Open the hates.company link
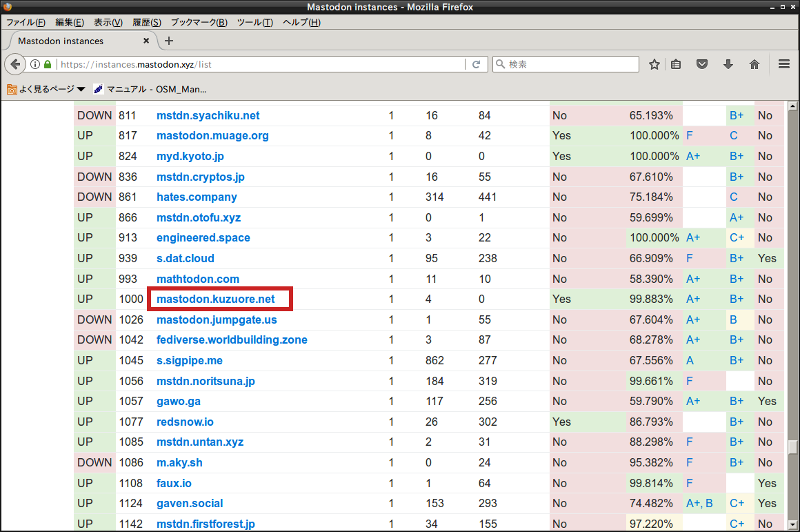This screenshot has width=800, height=532. (x=196, y=197)
